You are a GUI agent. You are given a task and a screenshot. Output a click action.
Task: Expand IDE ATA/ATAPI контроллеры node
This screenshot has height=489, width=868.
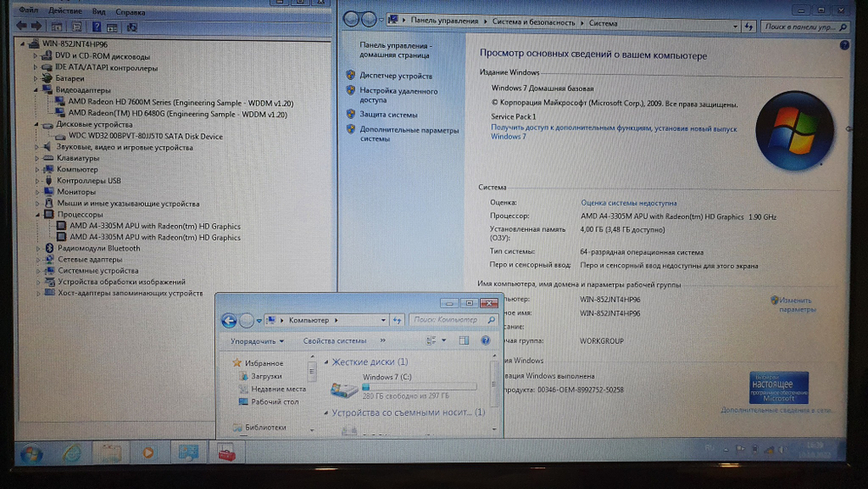pos(35,68)
